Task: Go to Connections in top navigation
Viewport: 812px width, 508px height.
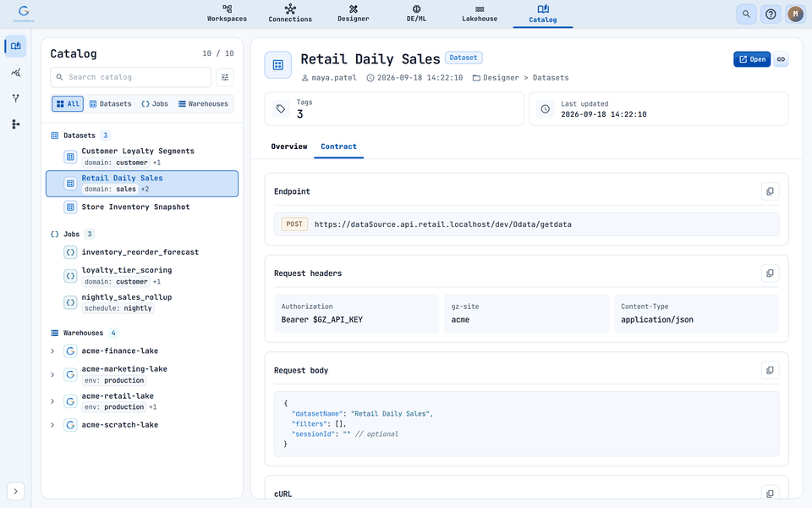Action: [290, 14]
